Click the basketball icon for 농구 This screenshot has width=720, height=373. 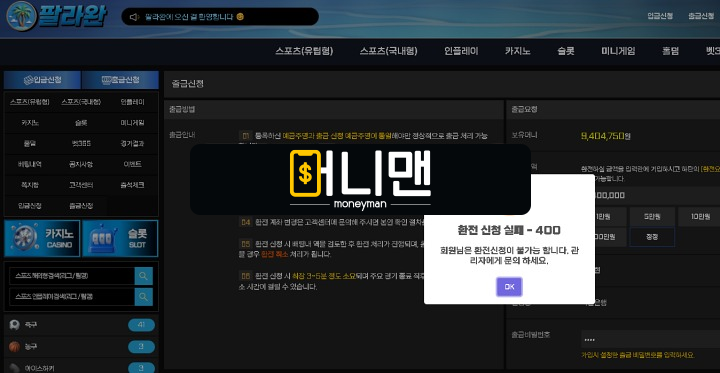tap(14, 346)
